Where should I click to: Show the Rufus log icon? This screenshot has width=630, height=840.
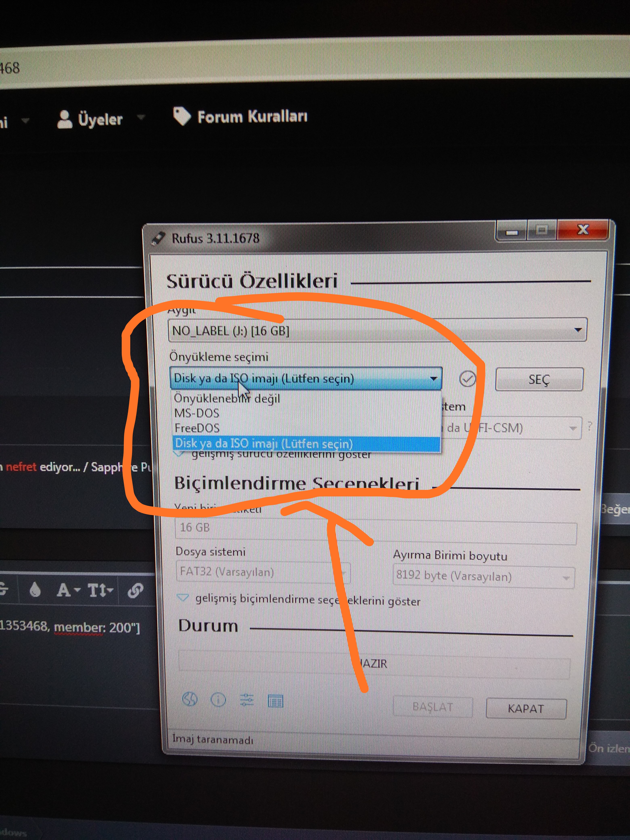pos(275,701)
